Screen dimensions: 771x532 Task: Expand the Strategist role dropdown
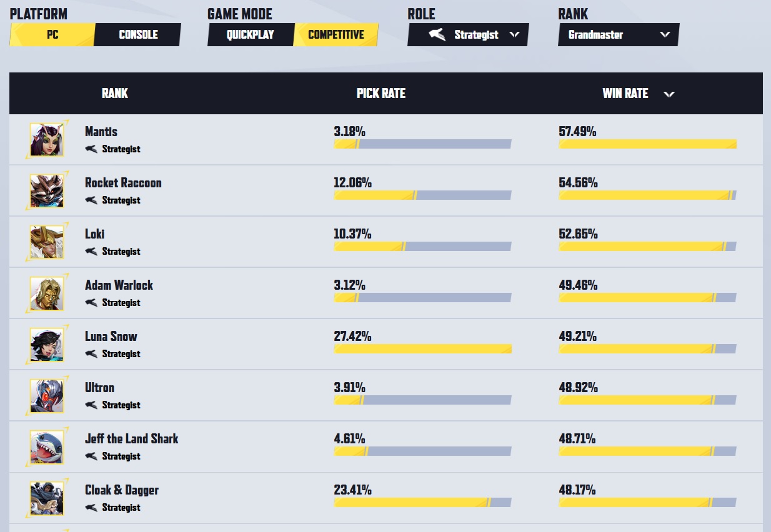point(468,35)
